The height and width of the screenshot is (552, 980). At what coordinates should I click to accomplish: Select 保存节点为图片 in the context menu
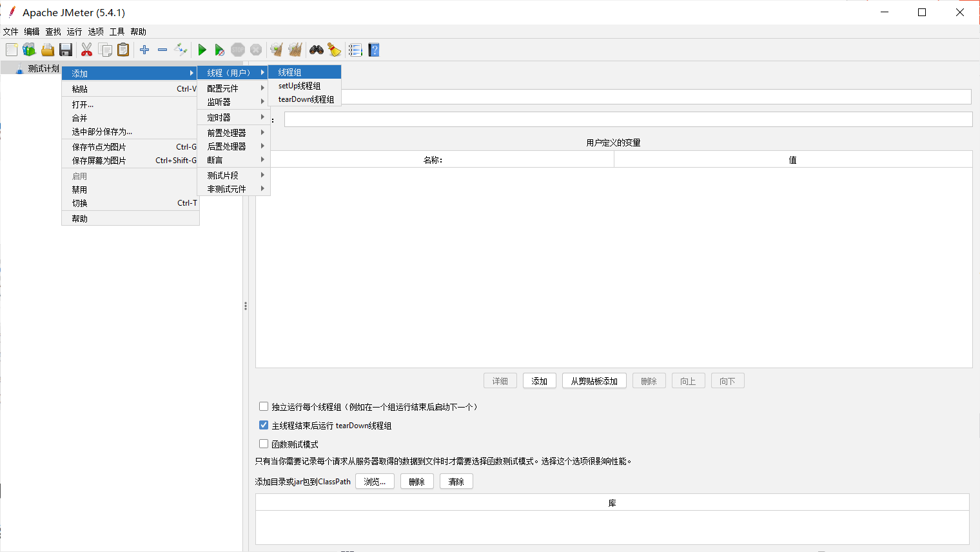130,147
